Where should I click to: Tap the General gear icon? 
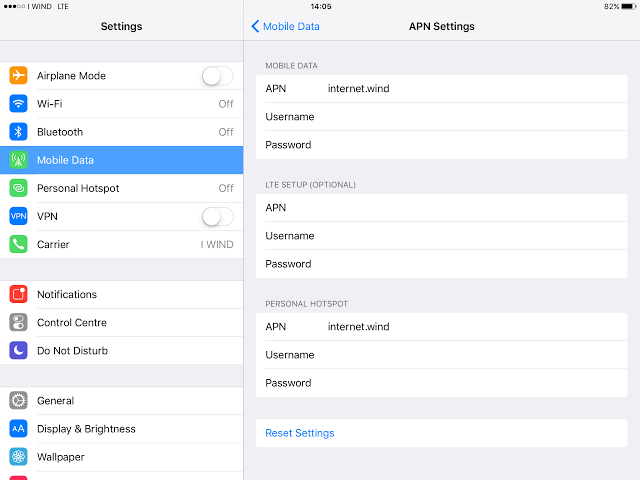18,400
